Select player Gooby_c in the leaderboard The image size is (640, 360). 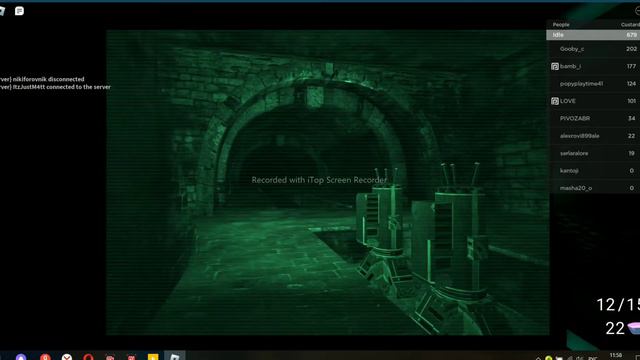pos(593,49)
